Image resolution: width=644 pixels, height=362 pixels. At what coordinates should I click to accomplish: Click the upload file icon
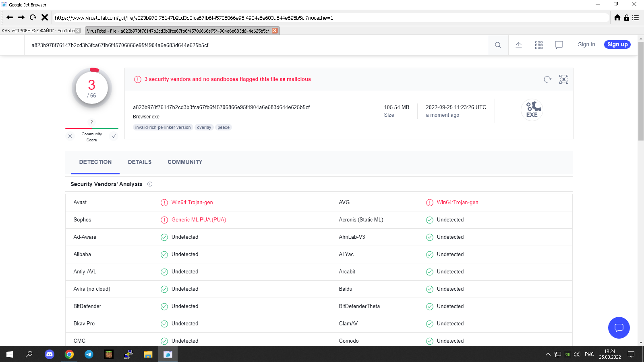[x=519, y=45]
